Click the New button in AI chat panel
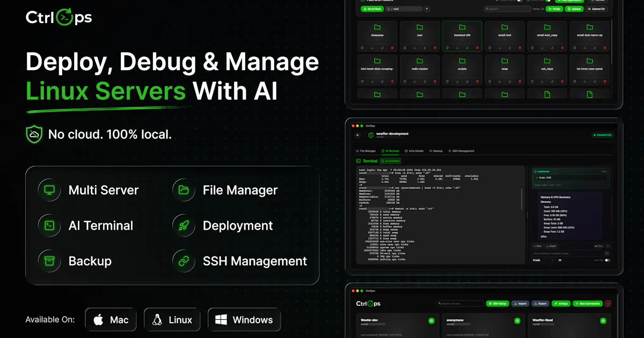 click(537, 246)
